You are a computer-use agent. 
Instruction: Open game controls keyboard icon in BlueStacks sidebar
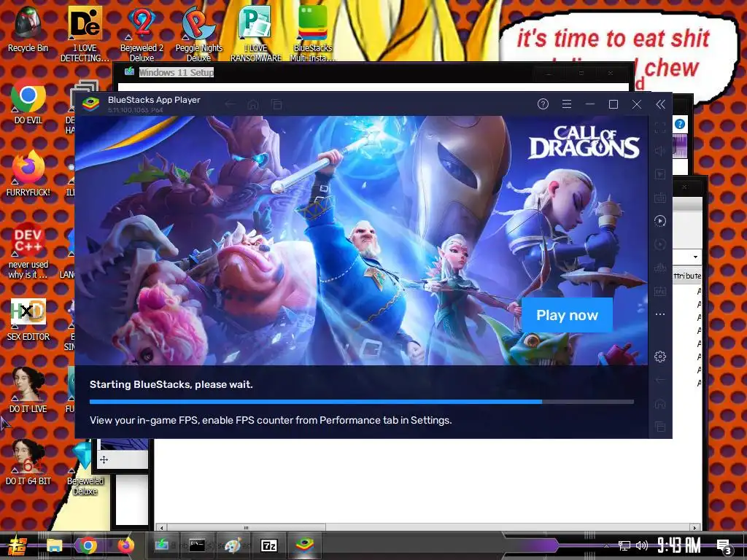660,198
